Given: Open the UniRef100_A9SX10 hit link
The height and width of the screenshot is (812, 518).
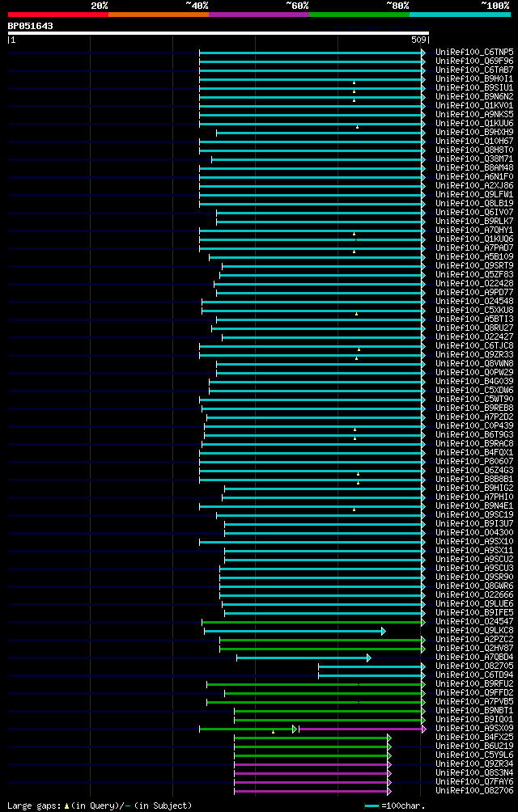Looking at the screenshot, I should (x=474, y=542).
